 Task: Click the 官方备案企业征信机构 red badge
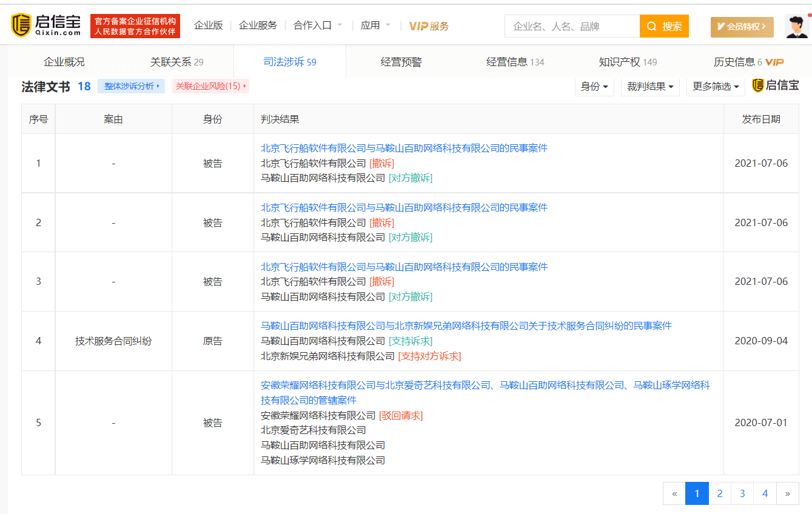[135, 26]
